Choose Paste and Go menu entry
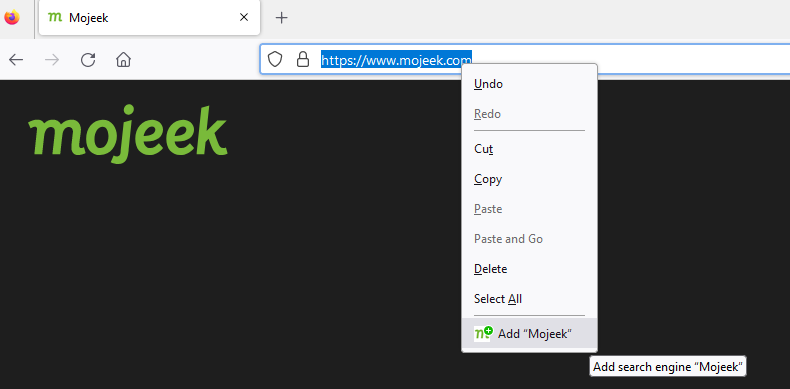Image resolution: width=790 pixels, height=389 pixels. 529,239
